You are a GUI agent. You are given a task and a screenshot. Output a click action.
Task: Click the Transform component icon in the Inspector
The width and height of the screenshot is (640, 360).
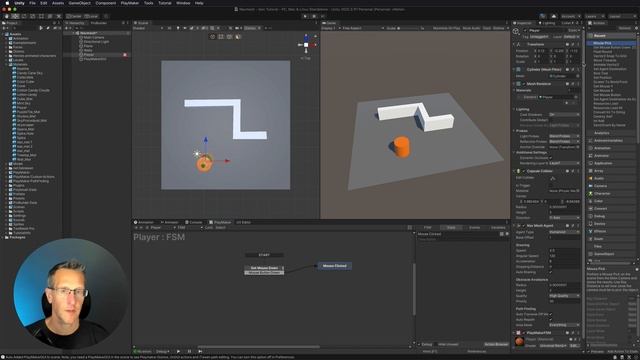(519, 44)
